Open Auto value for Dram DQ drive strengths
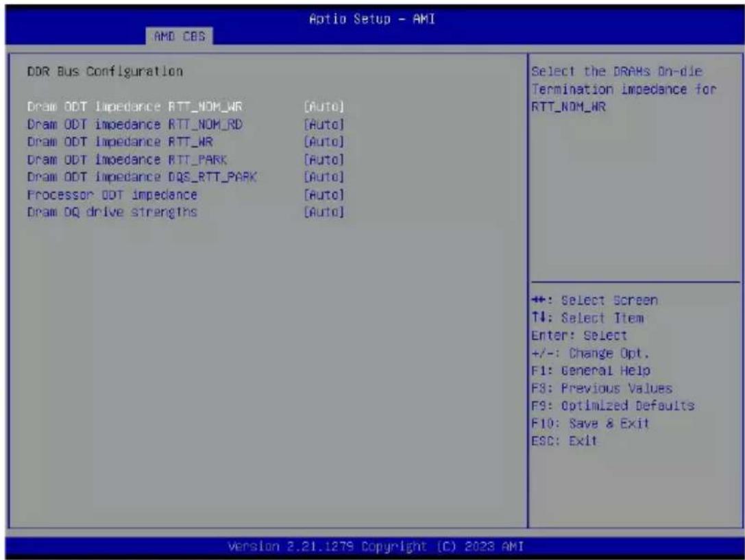The width and height of the screenshot is (745, 560). 323,212
